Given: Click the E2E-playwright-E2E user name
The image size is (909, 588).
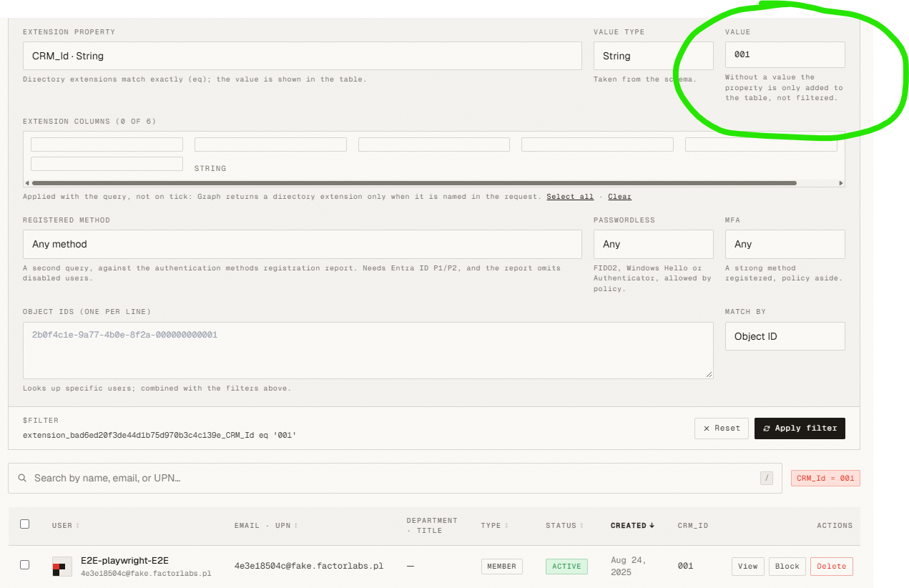Looking at the screenshot, I should click(x=124, y=560).
